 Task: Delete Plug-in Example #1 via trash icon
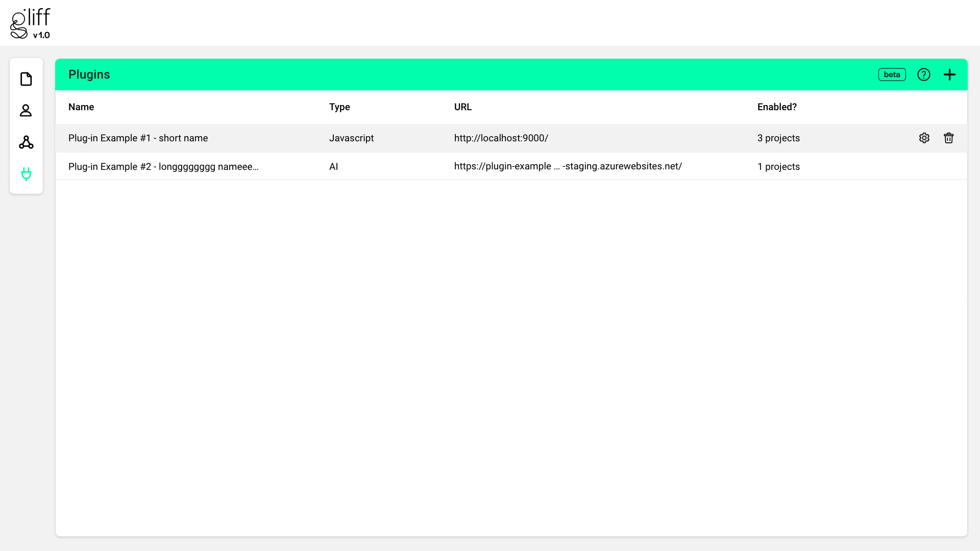(949, 138)
